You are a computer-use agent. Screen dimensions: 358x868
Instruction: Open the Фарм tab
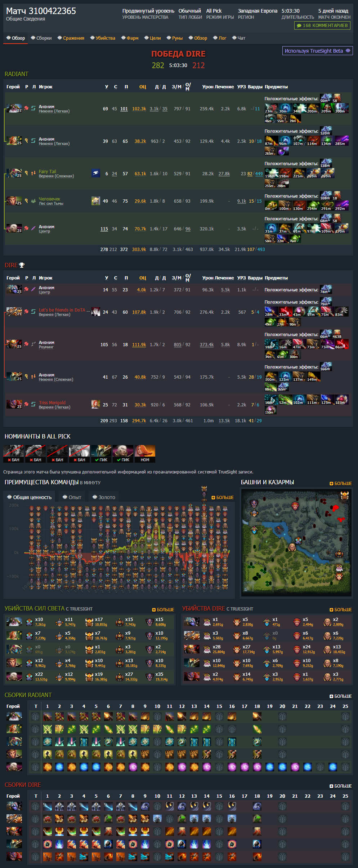130,38
